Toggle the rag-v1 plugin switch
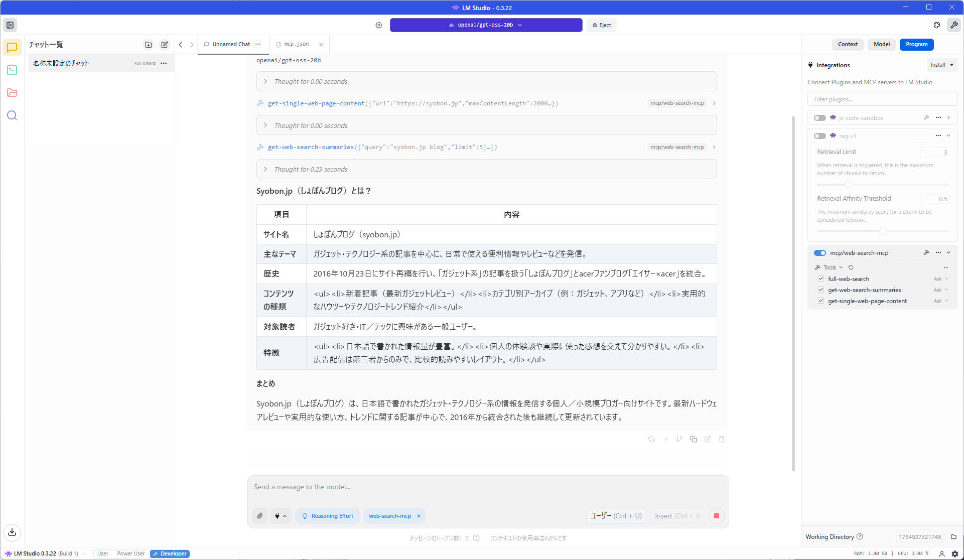The height and width of the screenshot is (560, 964). coord(820,136)
